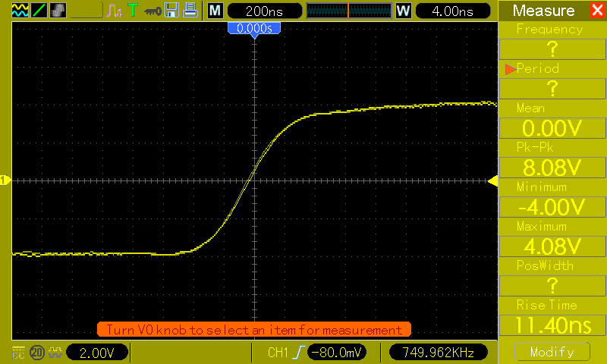Click the dual-waveform channel icon
This screenshot has width=607, height=364.
20,10
